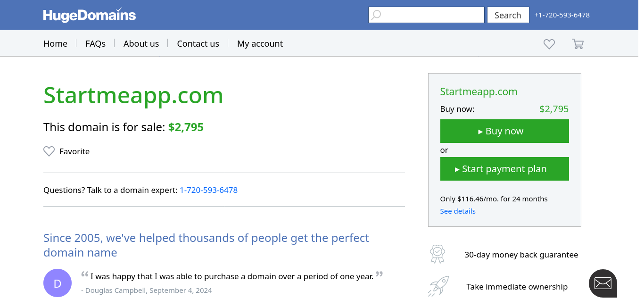Open My account
The height and width of the screenshot is (307, 644).
[x=260, y=43]
